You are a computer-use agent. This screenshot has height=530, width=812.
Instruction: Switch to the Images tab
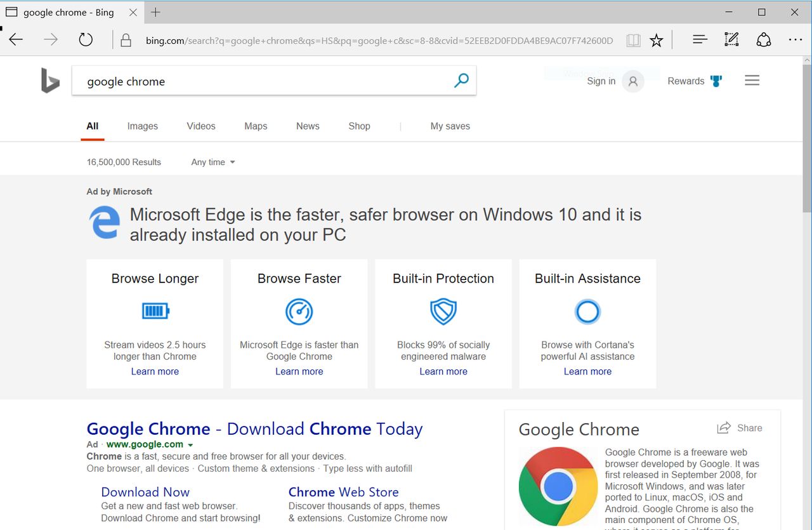pyautogui.click(x=142, y=126)
